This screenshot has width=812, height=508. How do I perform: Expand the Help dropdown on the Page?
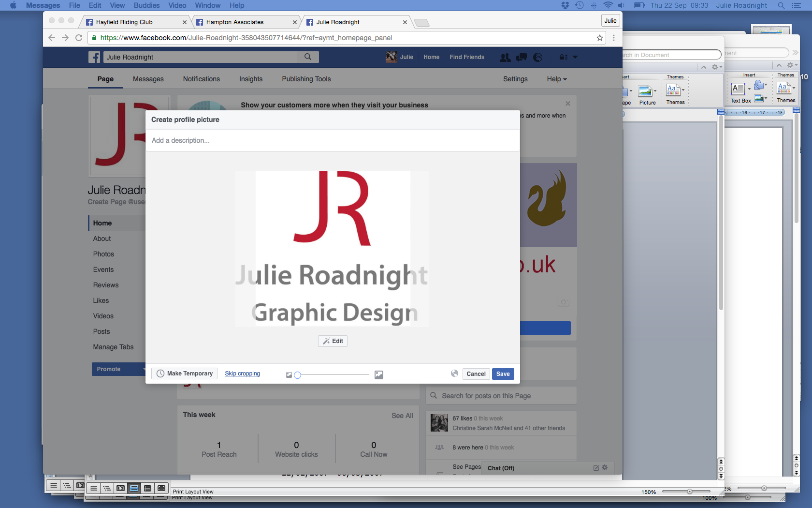[x=557, y=79]
